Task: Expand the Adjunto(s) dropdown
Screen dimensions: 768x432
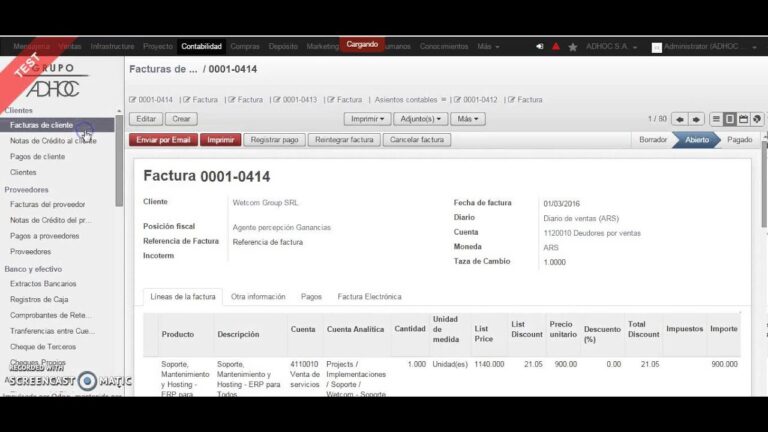Action: click(420, 119)
